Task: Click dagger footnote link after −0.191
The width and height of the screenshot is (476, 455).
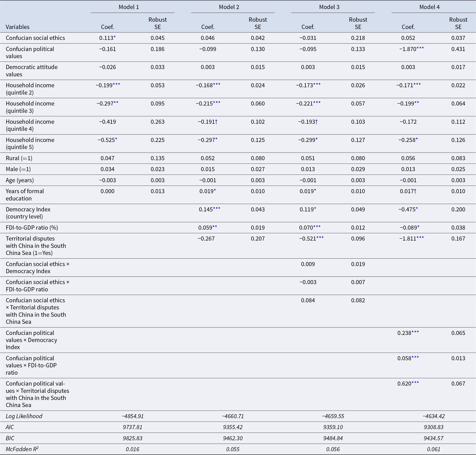Action: tap(216, 122)
